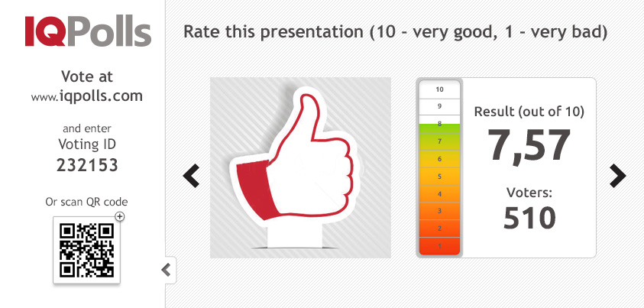Click the QR code image
The width and height of the screenshot is (644, 308).
(x=86, y=250)
